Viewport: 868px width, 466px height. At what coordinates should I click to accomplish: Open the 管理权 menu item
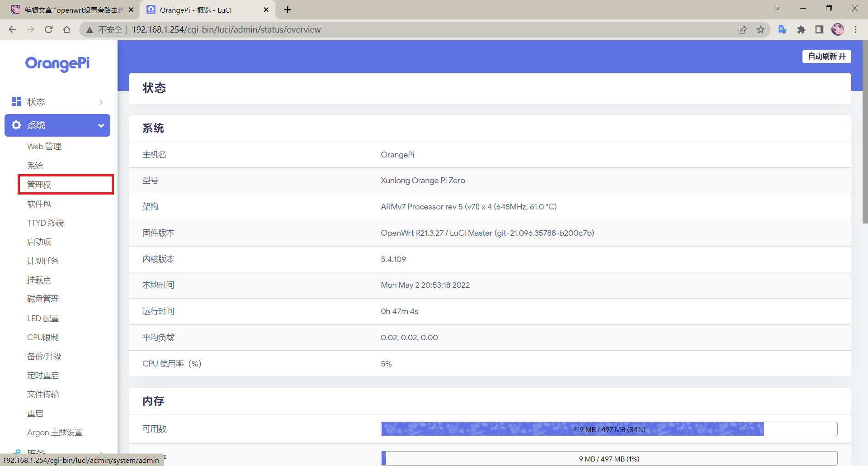39,185
